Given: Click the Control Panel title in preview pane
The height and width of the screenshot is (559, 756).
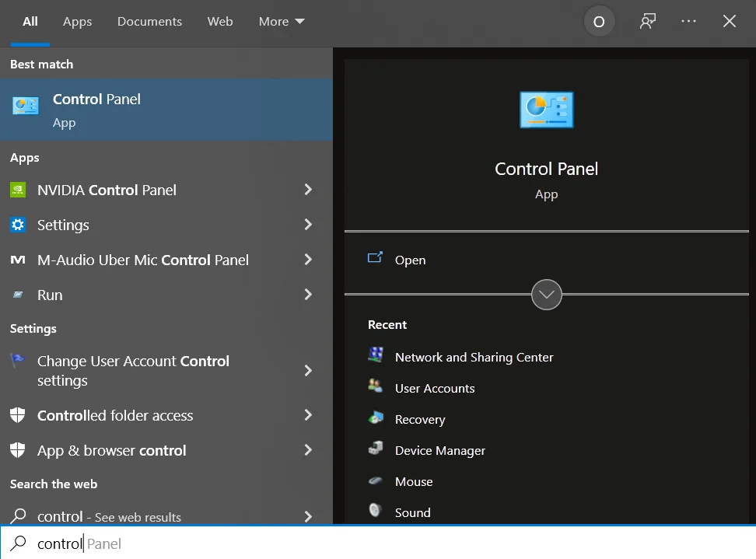Looking at the screenshot, I should (x=546, y=169).
